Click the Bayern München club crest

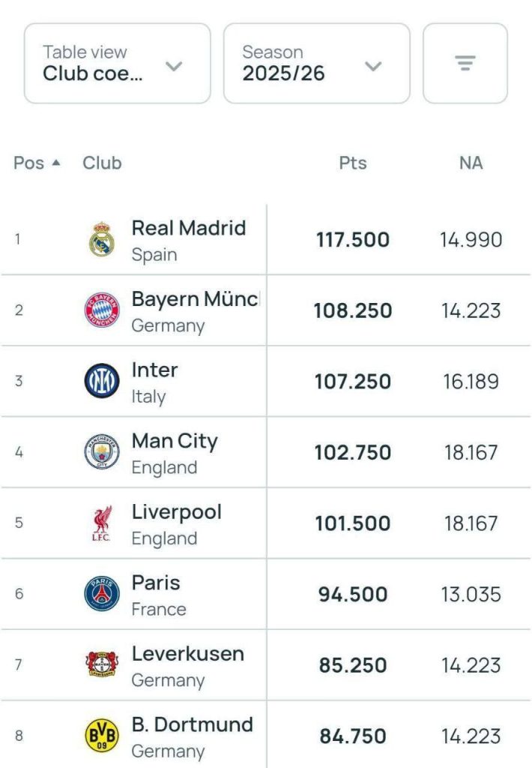click(102, 310)
